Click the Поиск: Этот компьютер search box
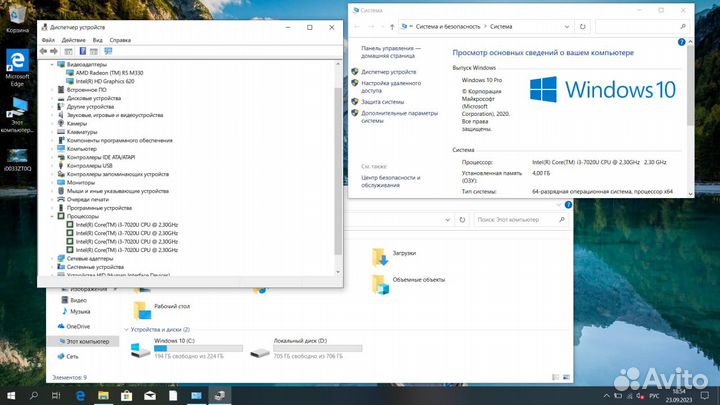 [x=521, y=220]
